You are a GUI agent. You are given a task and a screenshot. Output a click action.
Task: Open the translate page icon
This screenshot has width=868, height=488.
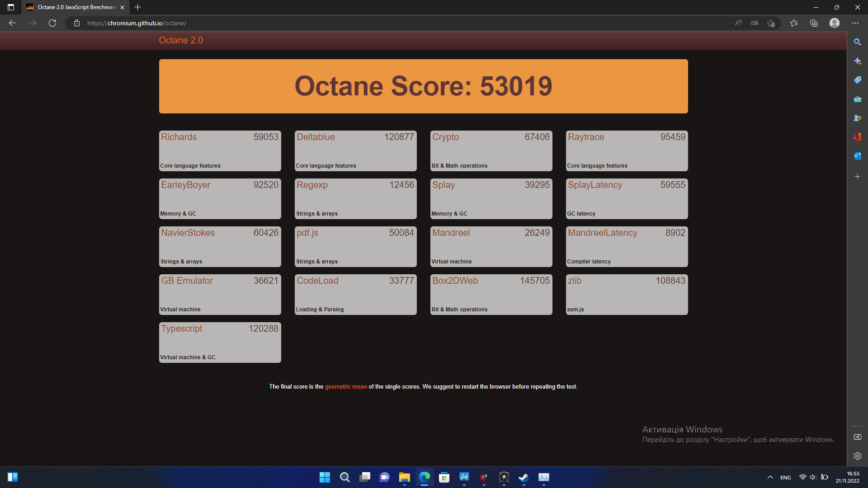click(755, 23)
